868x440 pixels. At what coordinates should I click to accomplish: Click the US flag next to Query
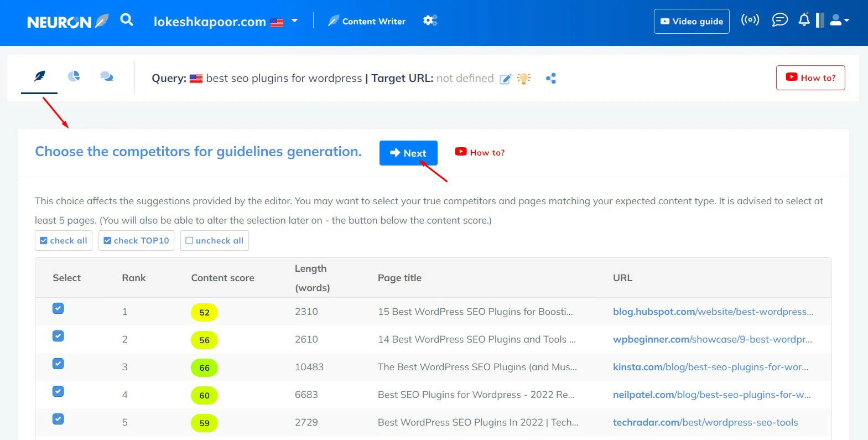196,79
